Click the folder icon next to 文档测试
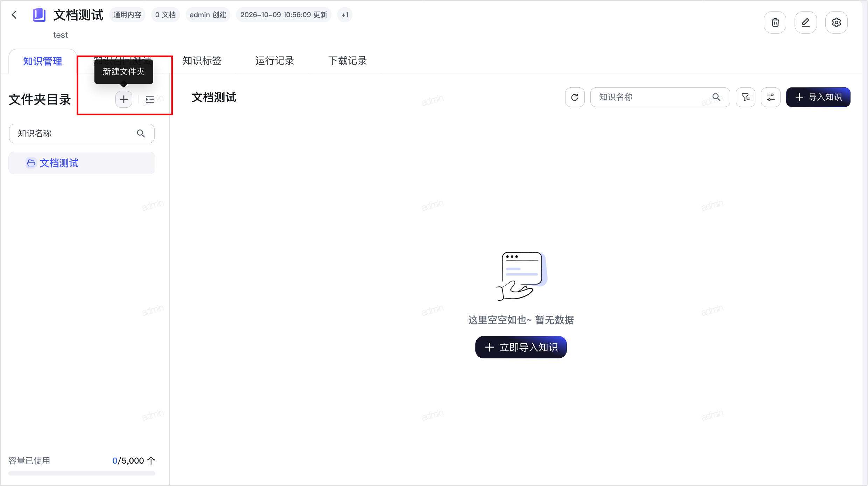Screen dimensions: 868x486 pyautogui.click(x=31, y=163)
